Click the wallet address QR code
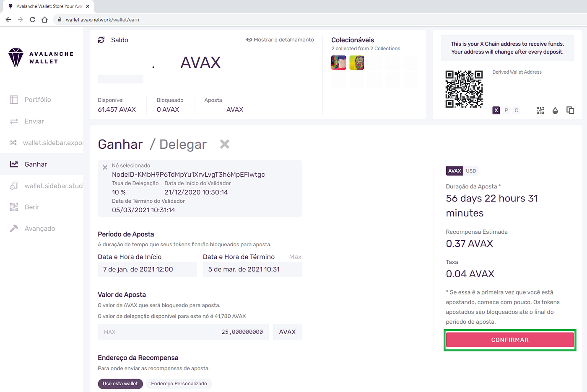Viewport: 587px width, 392px height. click(x=464, y=89)
